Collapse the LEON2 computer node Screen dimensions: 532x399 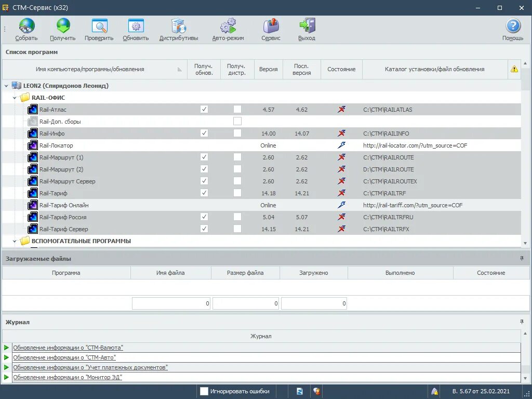[6, 86]
